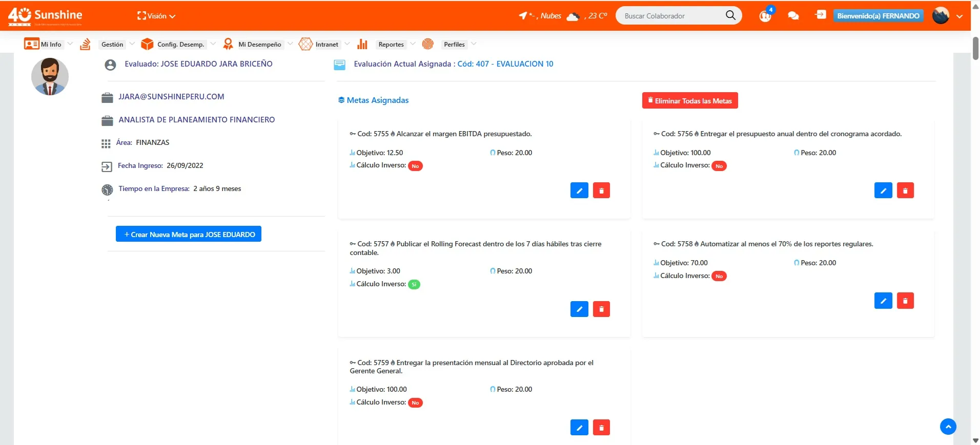Click Bienvenido(a) FERNANDO button
This screenshot has width=980, height=445.
coord(878,16)
